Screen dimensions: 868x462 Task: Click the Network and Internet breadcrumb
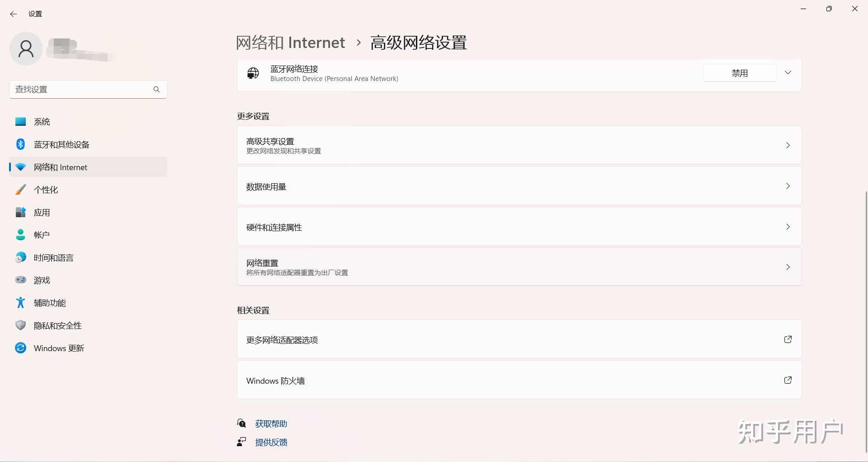pos(290,43)
